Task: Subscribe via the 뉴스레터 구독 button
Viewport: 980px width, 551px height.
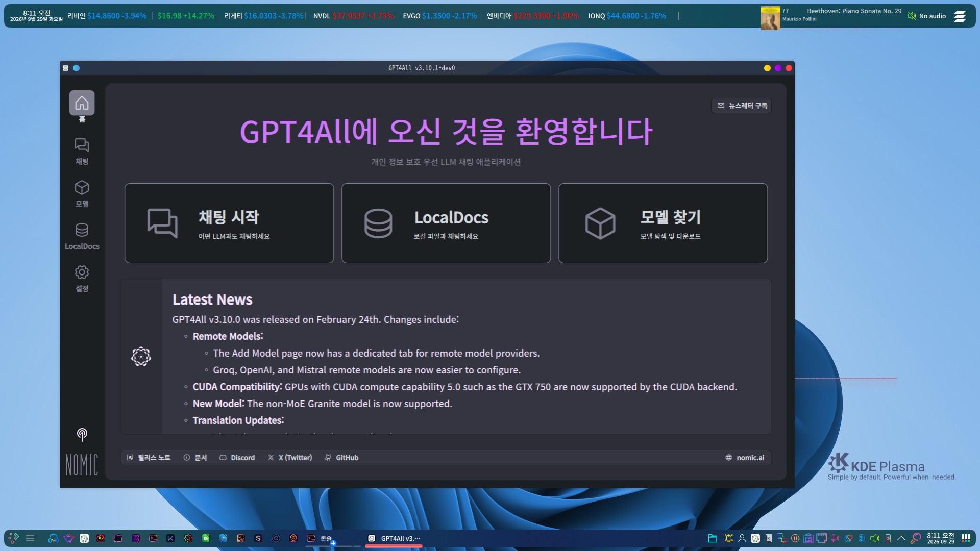Action: (742, 106)
